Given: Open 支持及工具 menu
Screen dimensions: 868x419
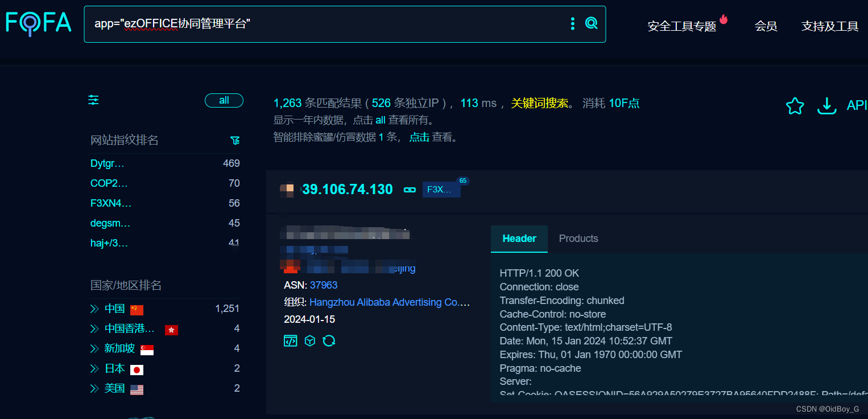Looking at the screenshot, I should pos(830,26).
